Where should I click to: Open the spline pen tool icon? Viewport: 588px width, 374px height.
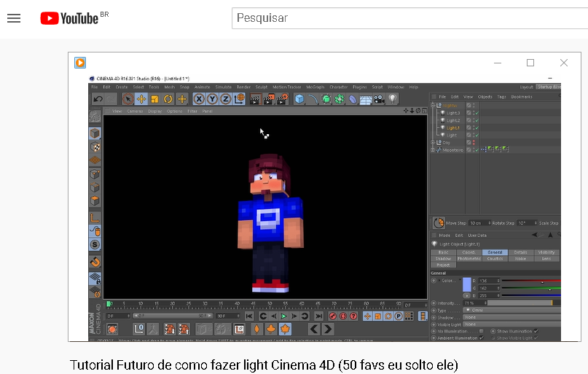tap(313, 99)
